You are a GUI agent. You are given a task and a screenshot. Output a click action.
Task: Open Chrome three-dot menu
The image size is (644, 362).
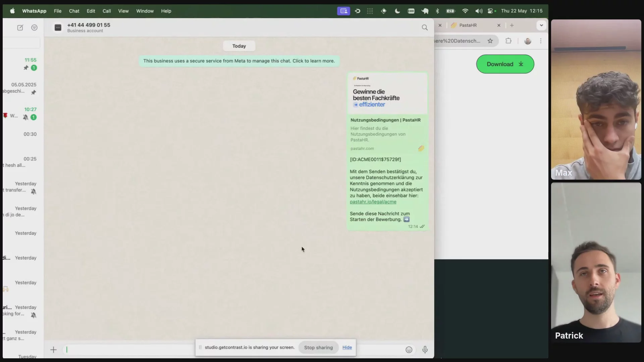pyautogui.click(x=541, y=41)
